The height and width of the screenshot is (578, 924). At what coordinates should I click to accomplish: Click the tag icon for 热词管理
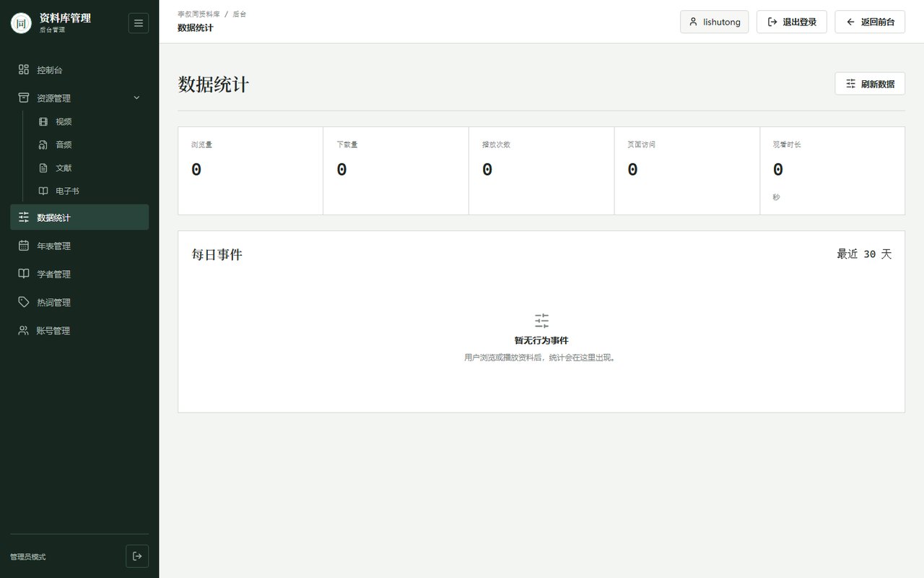tap(24, 302)
